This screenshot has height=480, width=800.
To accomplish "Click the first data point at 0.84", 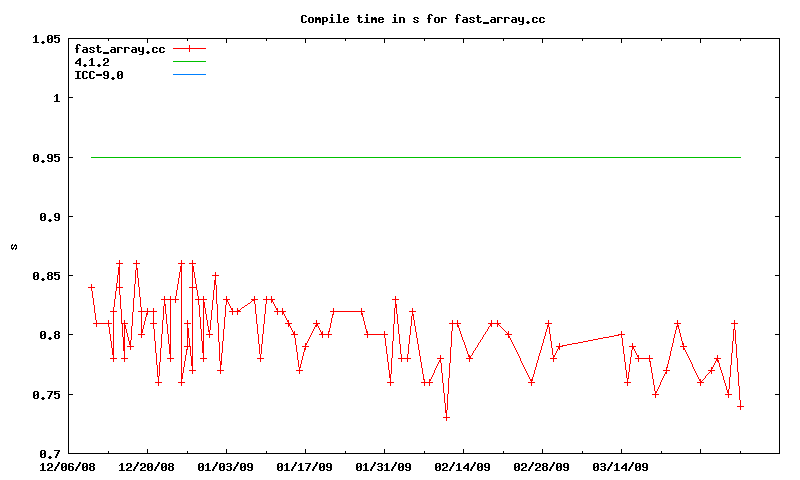I will (91, 287).
